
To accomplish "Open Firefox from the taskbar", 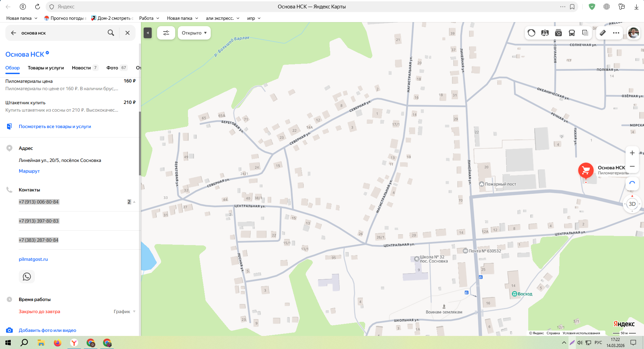I will click(x=57, y=343).
